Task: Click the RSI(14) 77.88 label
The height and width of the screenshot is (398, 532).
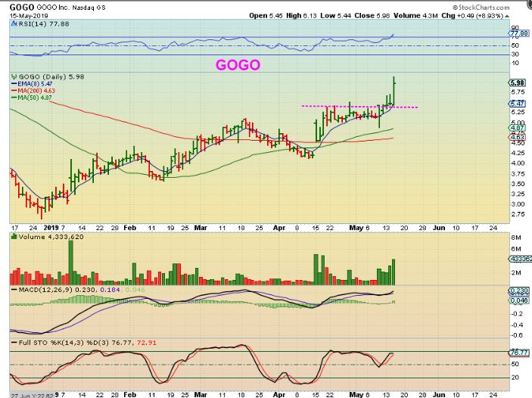Action: point(44,23)
